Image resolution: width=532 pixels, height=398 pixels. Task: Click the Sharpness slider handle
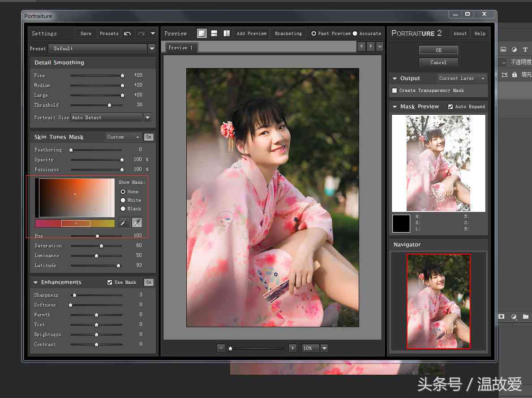(x=75, y=295)
